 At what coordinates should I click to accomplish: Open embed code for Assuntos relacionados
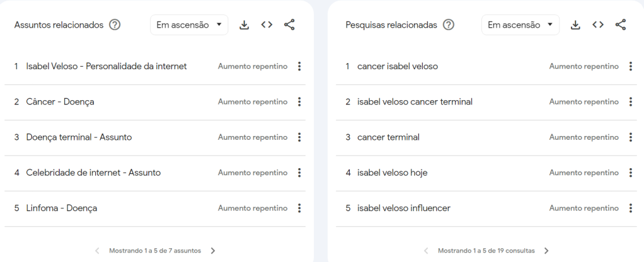click(267, 25)
